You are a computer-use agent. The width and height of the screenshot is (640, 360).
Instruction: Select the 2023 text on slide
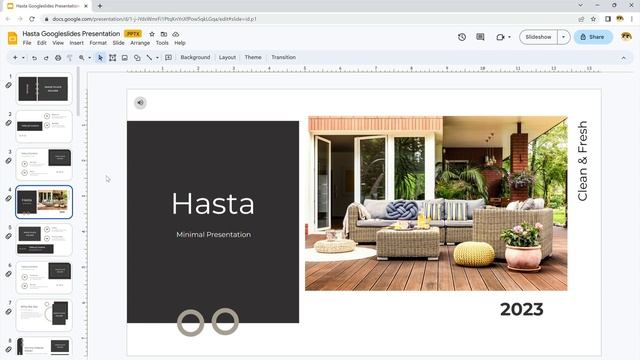pos(522,309)
